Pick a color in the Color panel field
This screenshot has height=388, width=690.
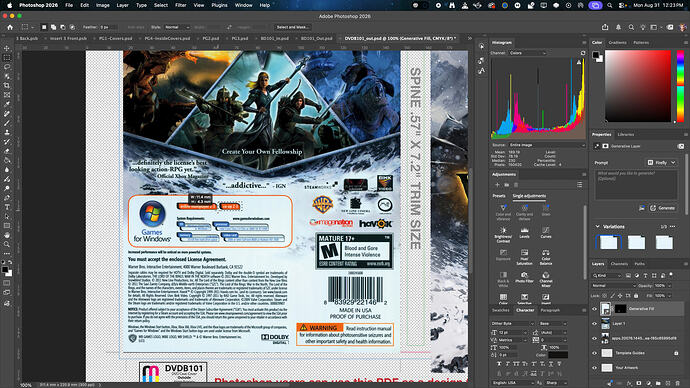coord(638,86)
